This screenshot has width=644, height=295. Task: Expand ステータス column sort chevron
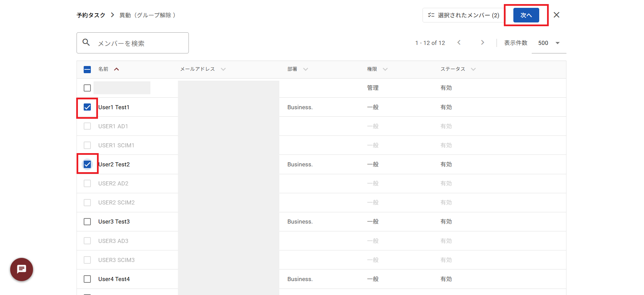pyautogui.click(x=473, y=69)
